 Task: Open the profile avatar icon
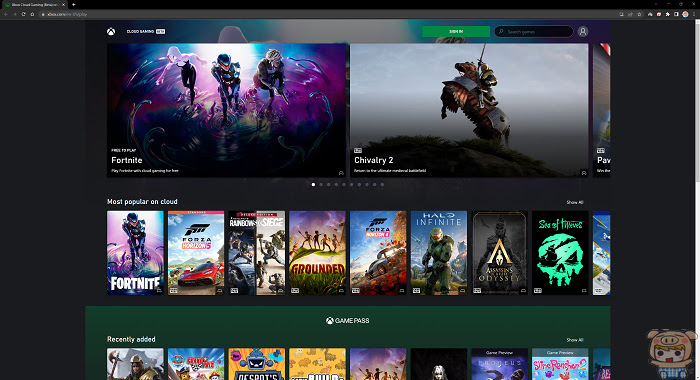pyautogui.click(x=583, y=32)
